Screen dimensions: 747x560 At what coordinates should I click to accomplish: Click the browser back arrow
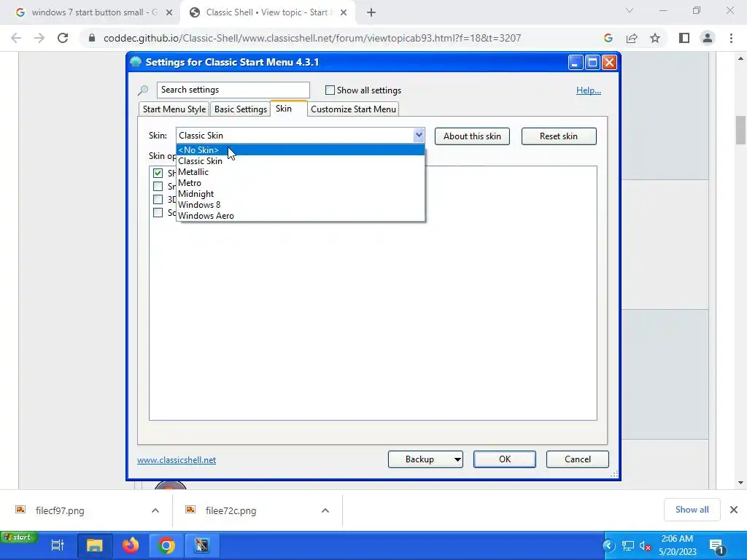click(16, 38)
